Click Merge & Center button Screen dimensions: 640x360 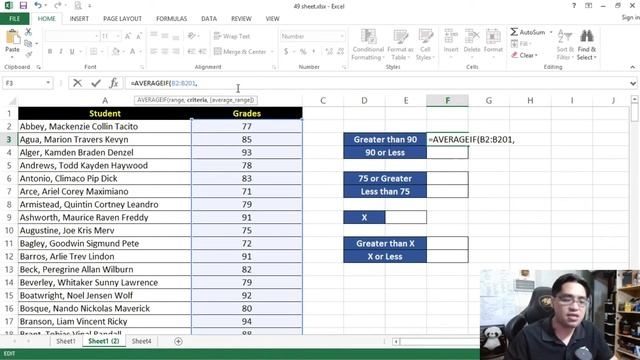[x=240, y=51]
